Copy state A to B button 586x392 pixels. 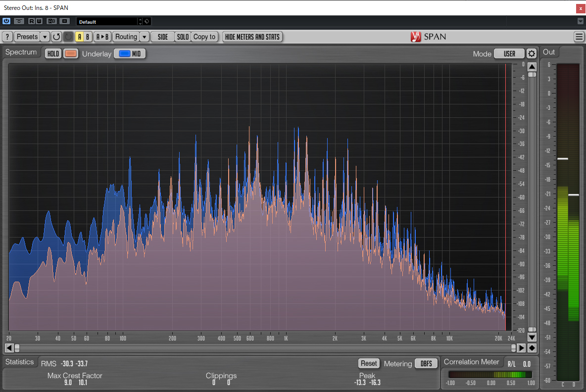tap(102, 37)
